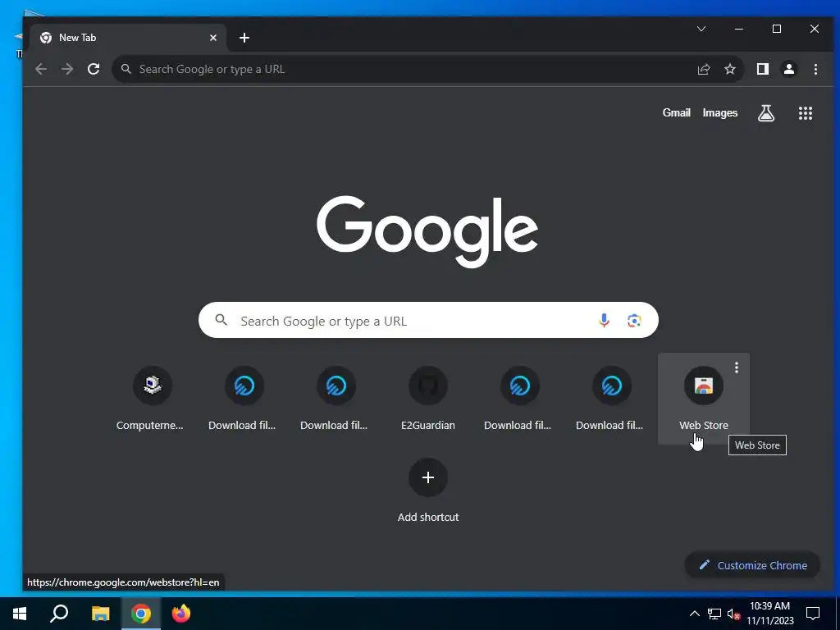Image resolution: width=840 pixels, height=630 pixels.
Task: Open a new tab with the plus button
Action: 244,38
